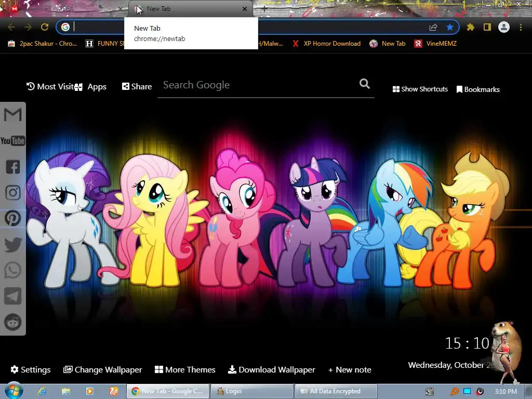Open Twitter from the side panel
Image resolution: width=532 pixels, height=399 pixels.
pyautogui.click(x=13, y=244)
